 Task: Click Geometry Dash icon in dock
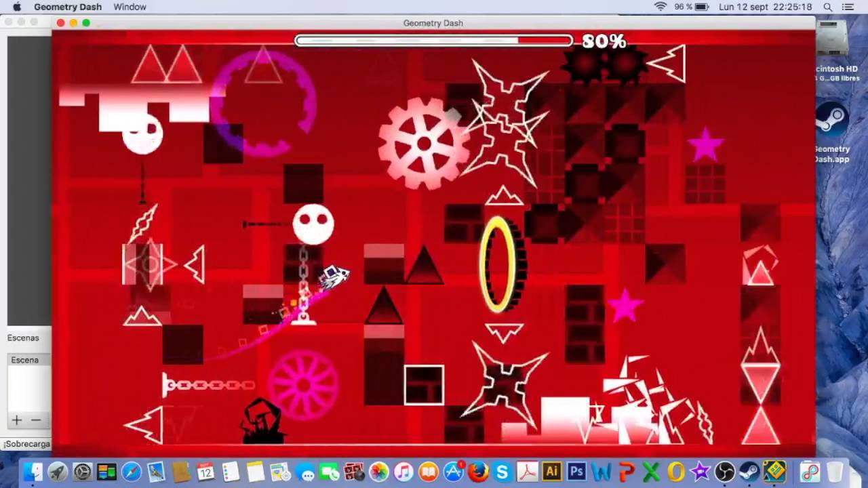(x=774, y=472)
